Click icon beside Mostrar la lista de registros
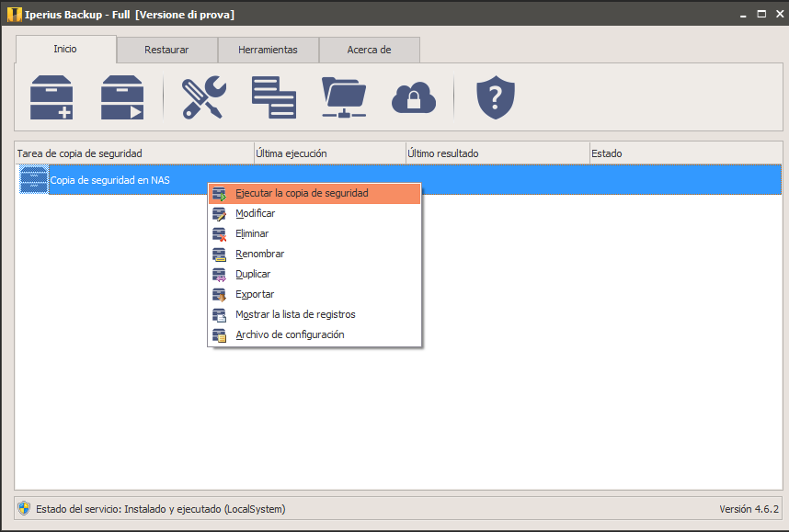This screenshot has height=532, width=789. point(220,315)
